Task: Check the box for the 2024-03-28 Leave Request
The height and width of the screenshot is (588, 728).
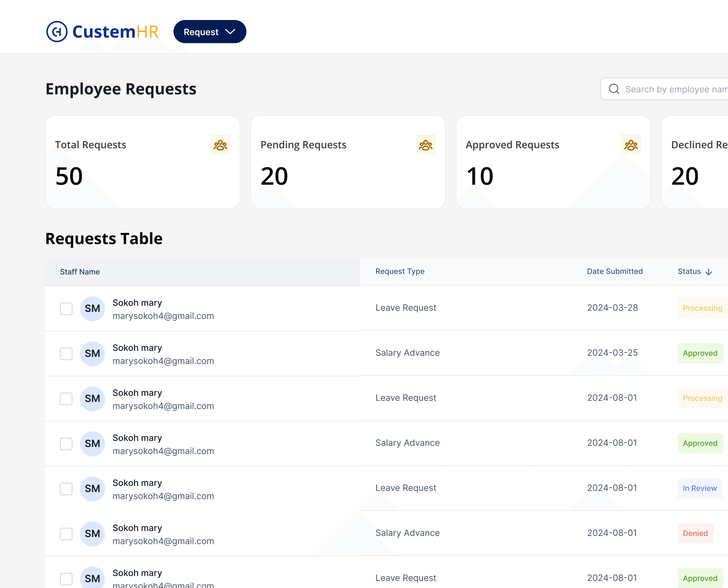Action: 66,309
